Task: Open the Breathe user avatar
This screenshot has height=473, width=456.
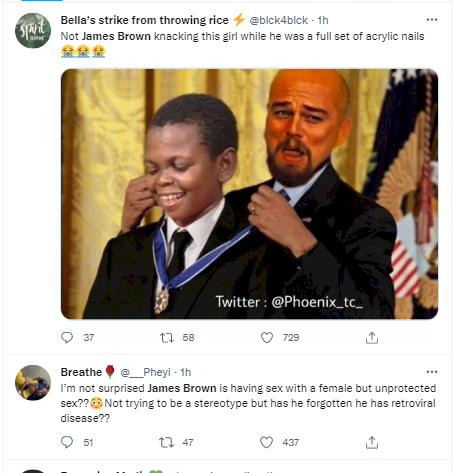Action: (33, 382)
